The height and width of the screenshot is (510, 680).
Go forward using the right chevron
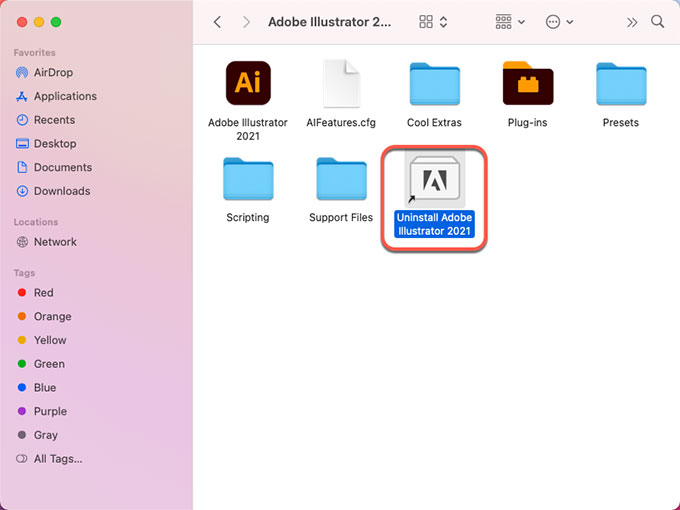coord(246,22)
